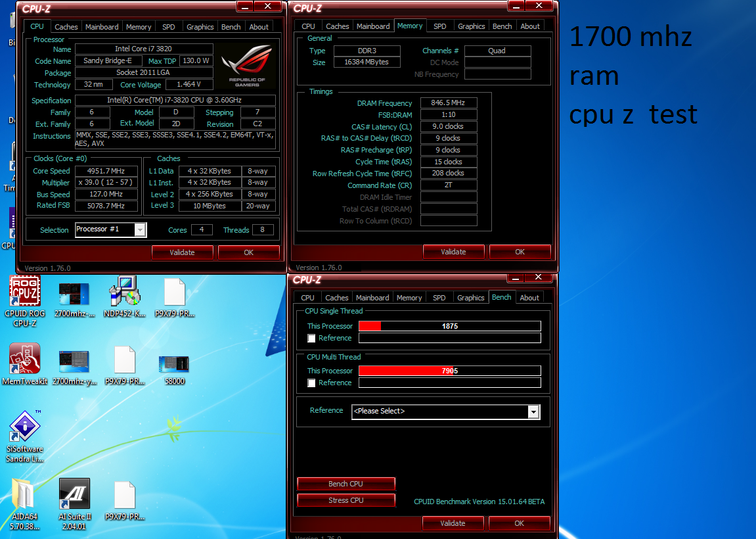
Task: Expand the Reference Please Select dropdown
Action: pos(533,411)
